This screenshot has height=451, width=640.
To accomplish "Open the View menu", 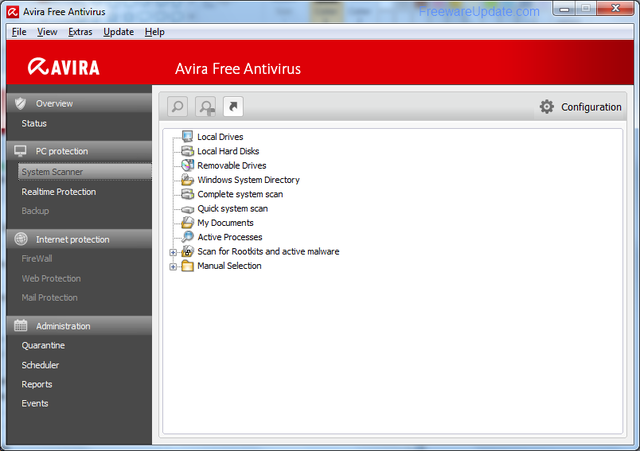I will 47,32.
